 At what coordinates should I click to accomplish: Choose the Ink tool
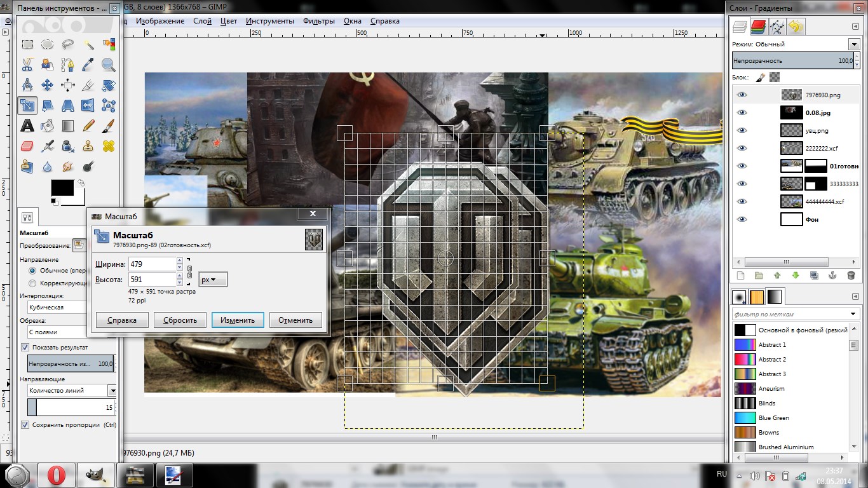(68, 146)
